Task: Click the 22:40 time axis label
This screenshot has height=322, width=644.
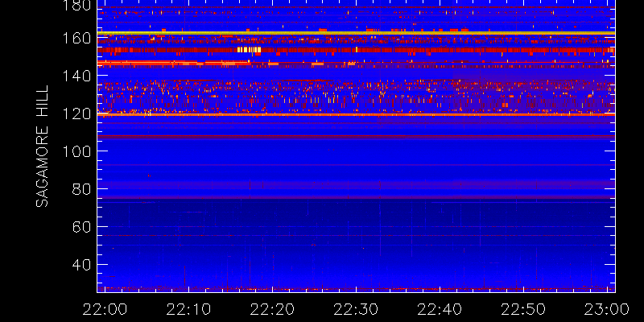Action: 440,309
